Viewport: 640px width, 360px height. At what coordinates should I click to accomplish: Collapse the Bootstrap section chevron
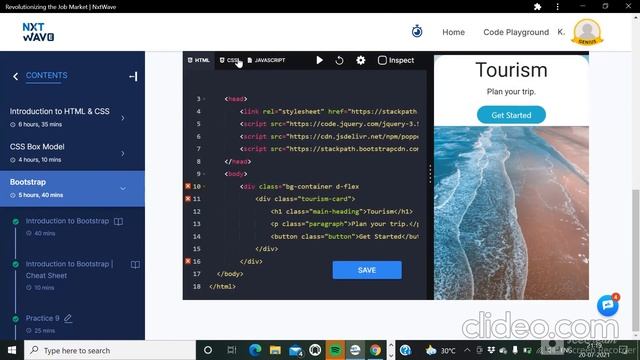pos(123,189)
